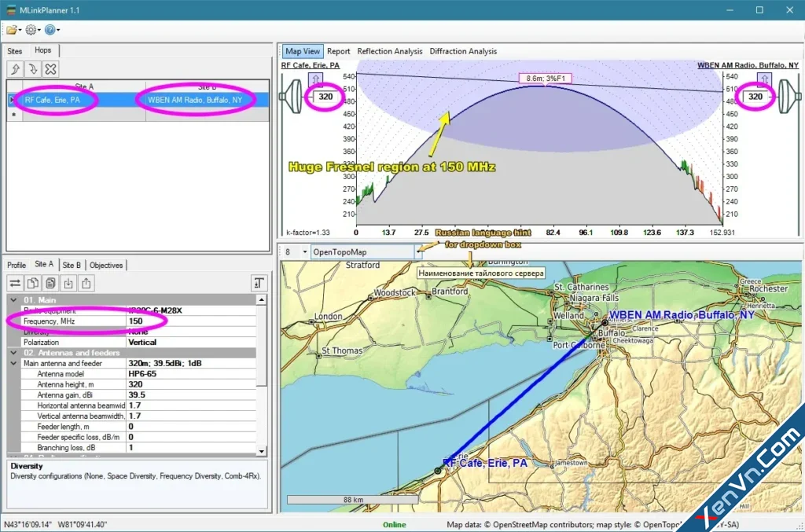Click up-arrow button above right 320 field
Image resolution: width=805 pixels, height=532 pixels.
coord(764,79)
